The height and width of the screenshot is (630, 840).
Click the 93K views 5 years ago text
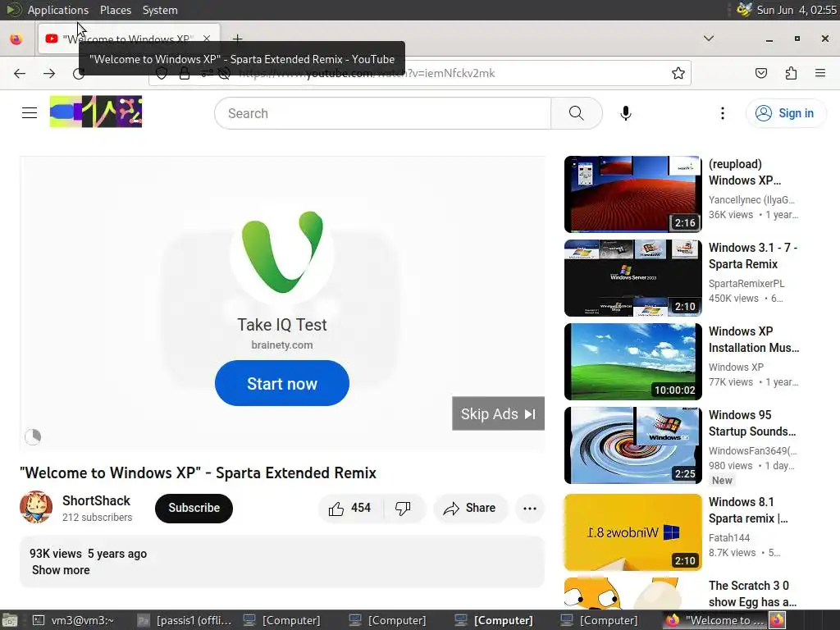pyautogui.click(x=88, y=554)
